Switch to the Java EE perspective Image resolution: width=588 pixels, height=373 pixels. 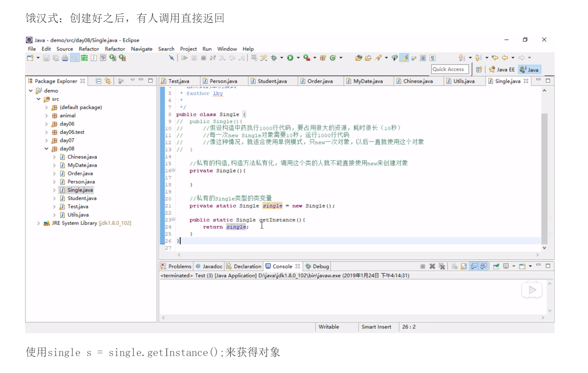click(x=502, y=70)
